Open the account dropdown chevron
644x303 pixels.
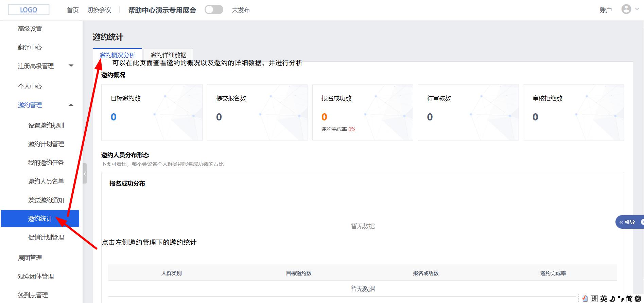[x=637, y=9]
